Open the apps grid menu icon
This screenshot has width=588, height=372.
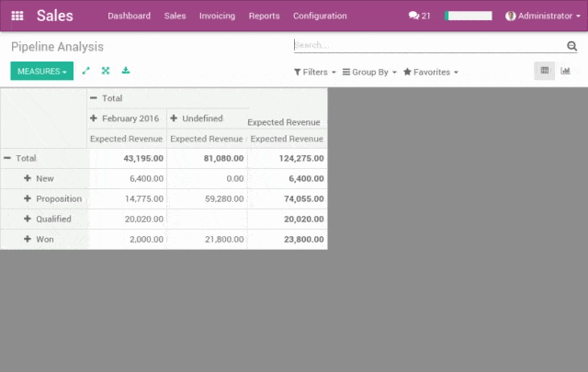click(x=17, y=16)
